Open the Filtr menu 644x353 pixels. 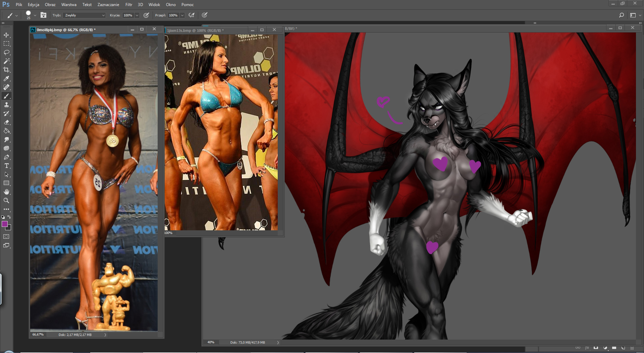tap(129, 5)
